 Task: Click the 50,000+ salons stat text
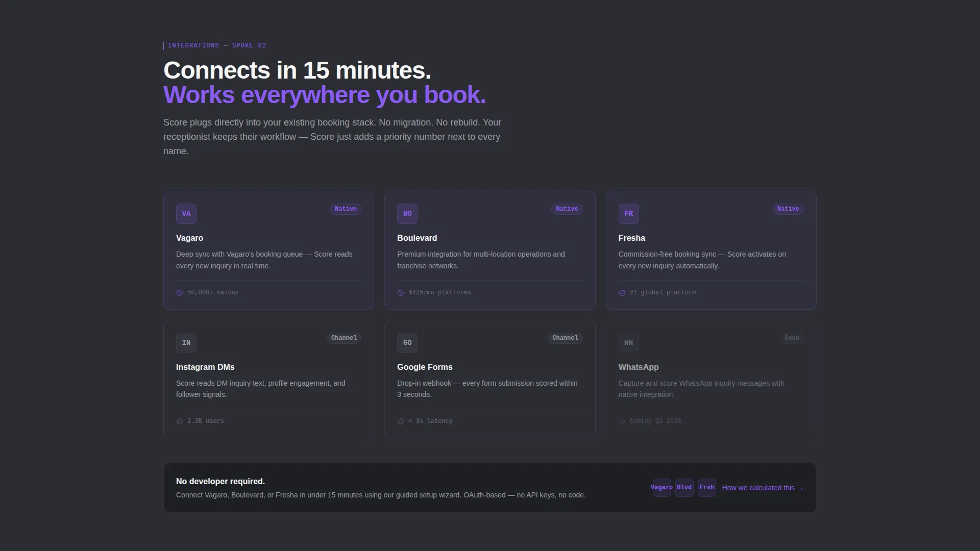pos(213,293)
